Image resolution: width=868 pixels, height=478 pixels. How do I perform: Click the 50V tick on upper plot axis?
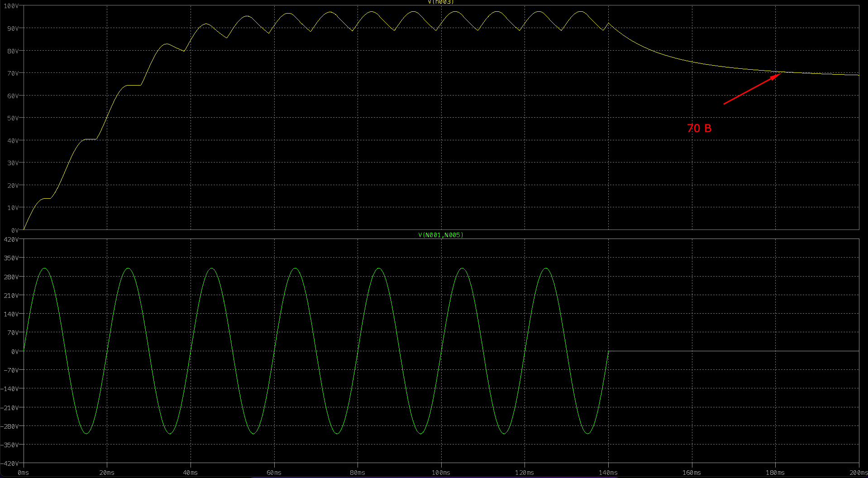coord(13,118)
